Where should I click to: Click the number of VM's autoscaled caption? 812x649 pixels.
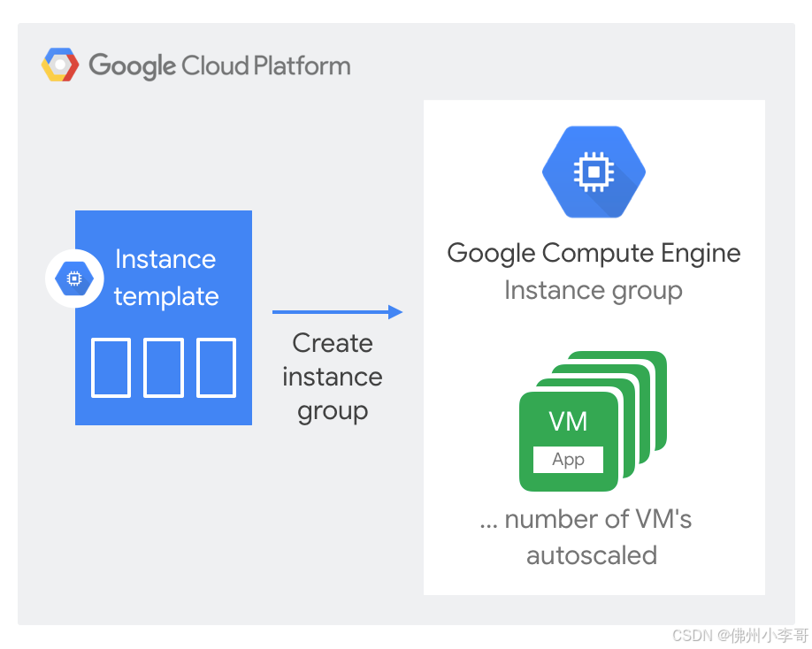pyautogui.click(x=586, y=538)
